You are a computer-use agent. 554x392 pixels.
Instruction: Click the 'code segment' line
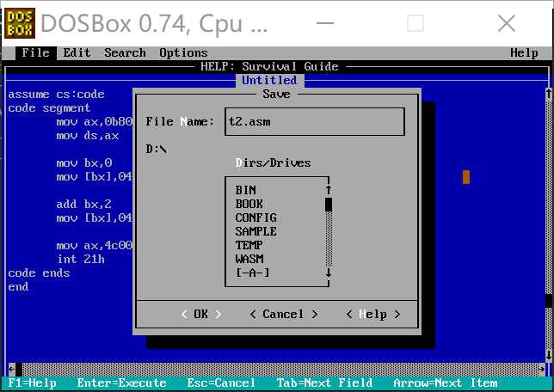tap(49, 108)
